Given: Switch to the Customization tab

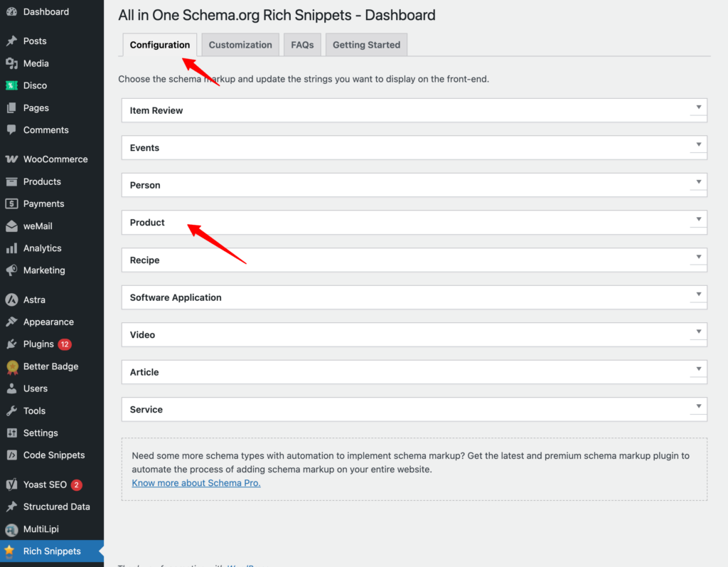Looking at the screenshot, I should 240,45.
